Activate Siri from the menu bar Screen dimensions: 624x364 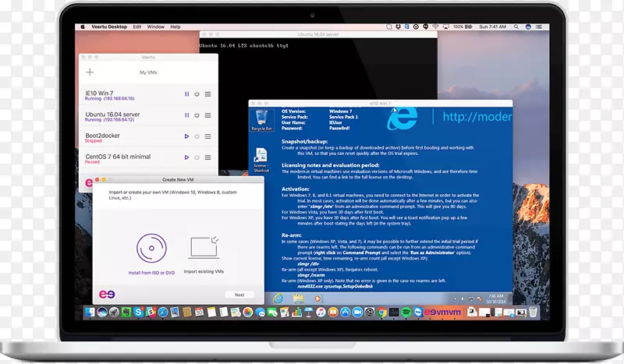528,27
